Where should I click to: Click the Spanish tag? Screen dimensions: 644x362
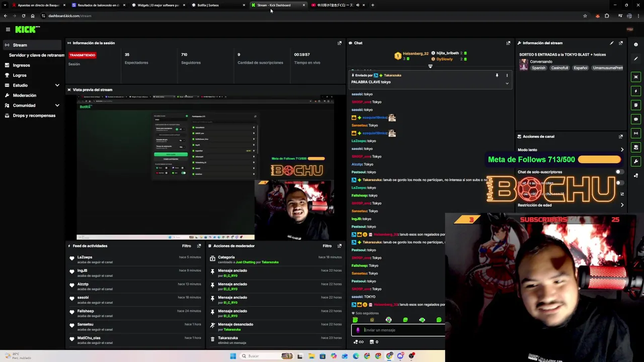click(538, 68)
